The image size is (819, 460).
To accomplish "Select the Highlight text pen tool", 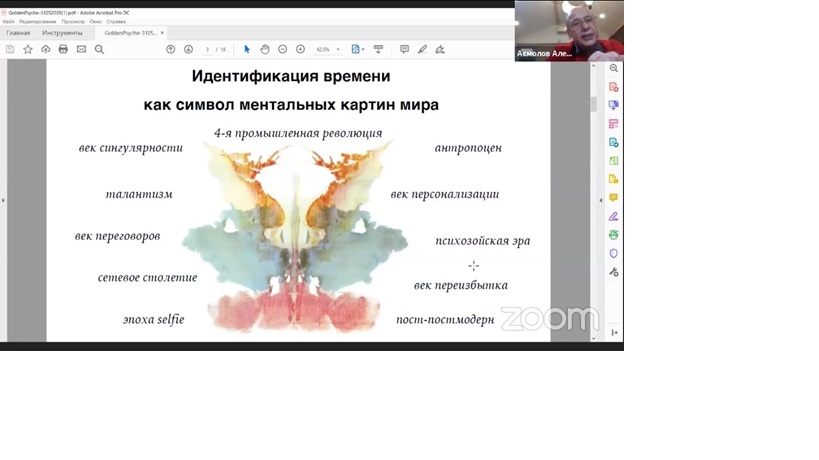I will (422, 49).
